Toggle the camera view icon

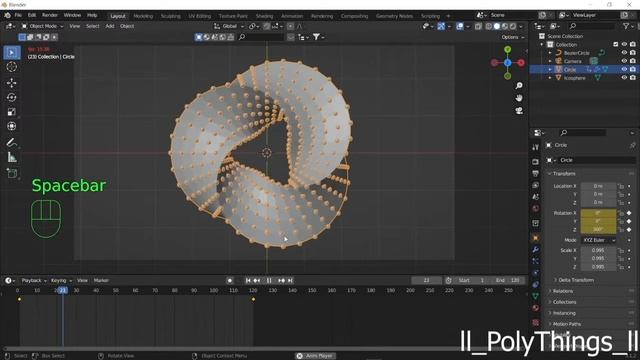pyautogui.click(x=519, y=111)
